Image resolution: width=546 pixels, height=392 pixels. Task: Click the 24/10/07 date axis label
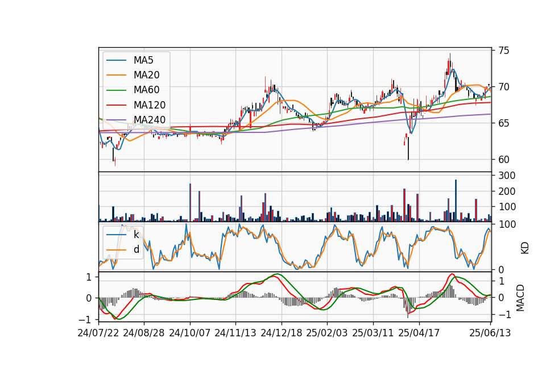pos(190,333)
